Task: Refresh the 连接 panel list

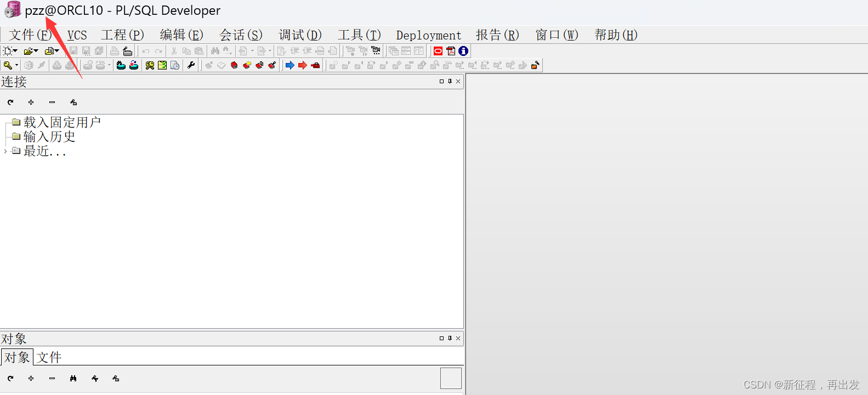Action: point(10,102)
